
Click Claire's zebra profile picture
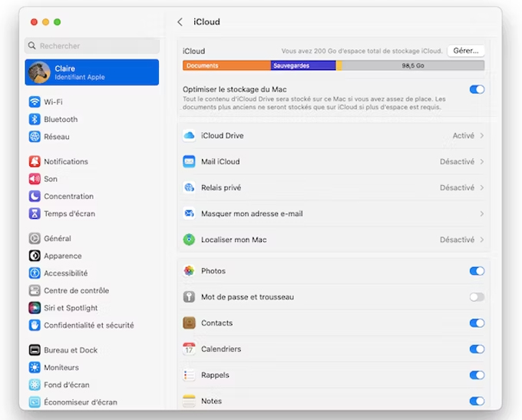coord(39,72)
